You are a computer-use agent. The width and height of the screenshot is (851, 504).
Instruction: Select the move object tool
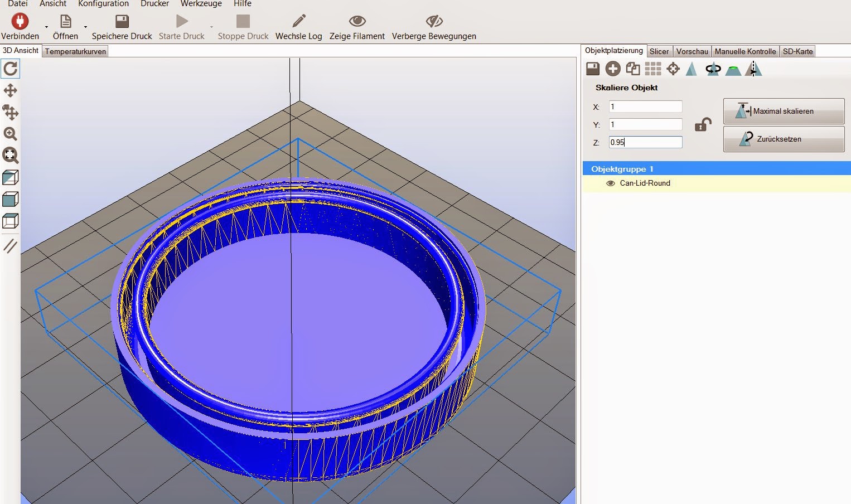(x=11, y=113)
